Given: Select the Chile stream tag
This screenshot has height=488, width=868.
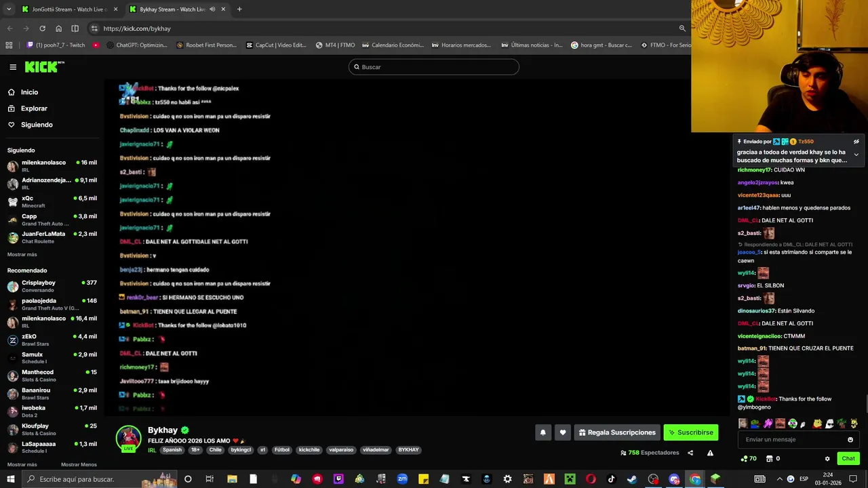Looking at the screenshot, I should [215, 450].
